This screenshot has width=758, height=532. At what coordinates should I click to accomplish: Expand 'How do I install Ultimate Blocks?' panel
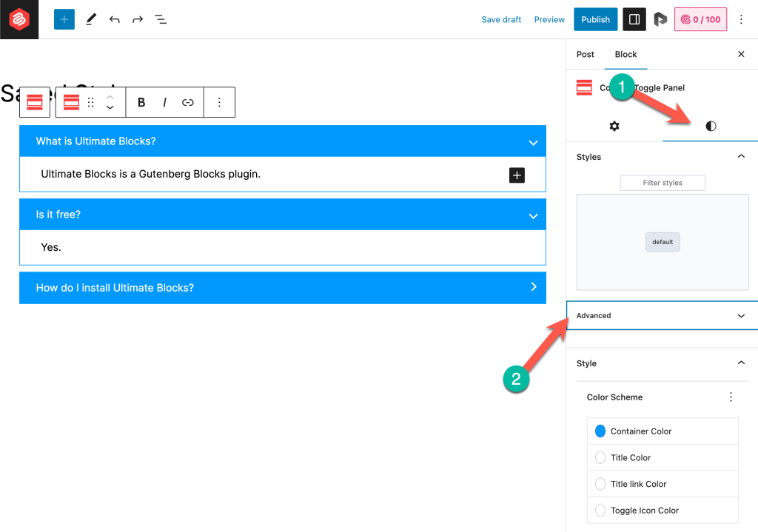533,286
